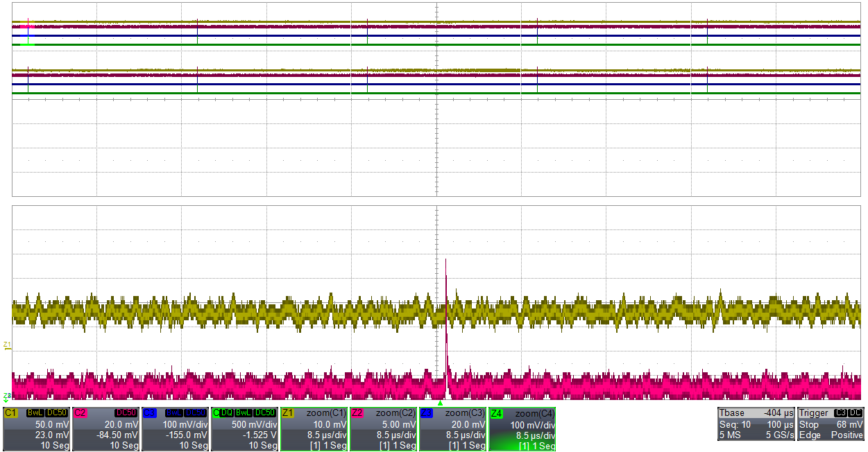
Task: Click the BwL indicator in C1 box
Action: 35,413
